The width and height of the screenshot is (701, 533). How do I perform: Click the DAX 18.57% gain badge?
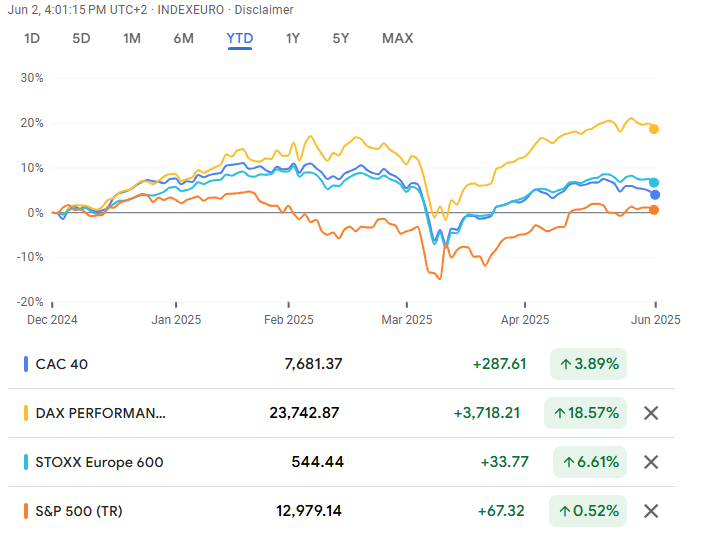tap(585, 413)
